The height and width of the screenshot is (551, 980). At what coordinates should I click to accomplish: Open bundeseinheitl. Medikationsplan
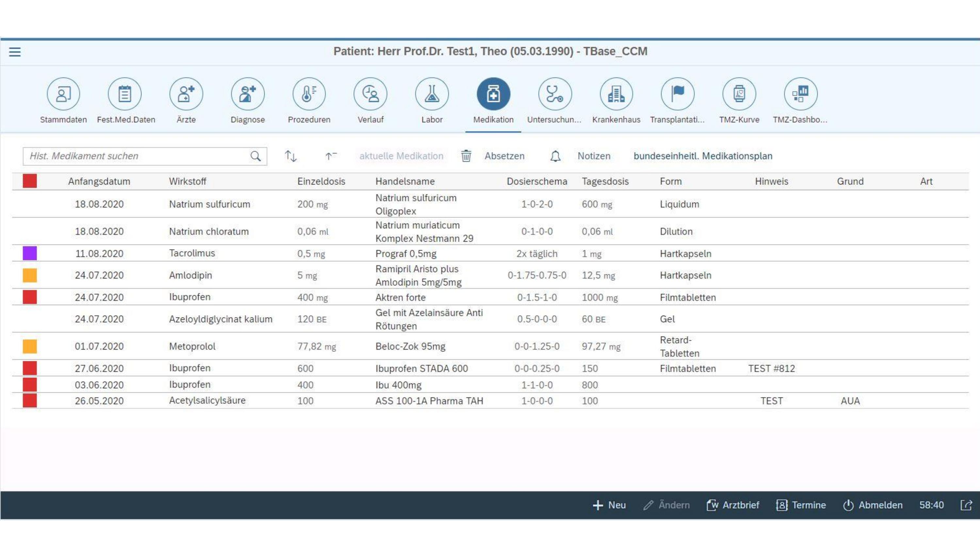703,156
